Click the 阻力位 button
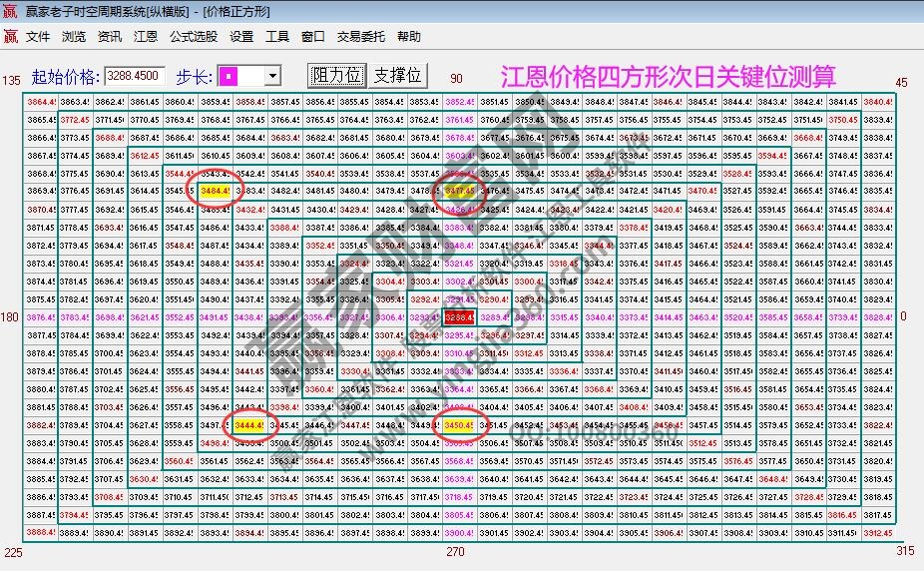This screenshot has width=924, height=571. 336,76
